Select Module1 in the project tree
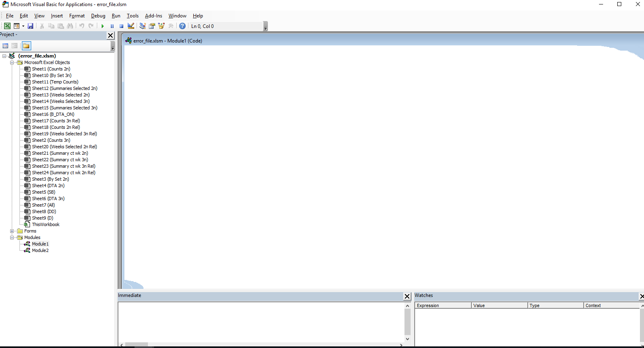644x348 pixels. pyautogui.click(x=40, y=244)
